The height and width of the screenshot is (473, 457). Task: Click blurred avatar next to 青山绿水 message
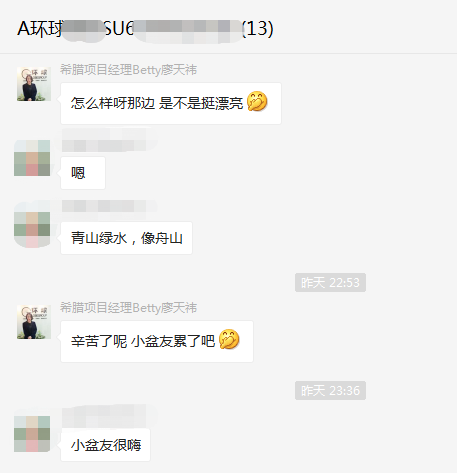[32, 224]
